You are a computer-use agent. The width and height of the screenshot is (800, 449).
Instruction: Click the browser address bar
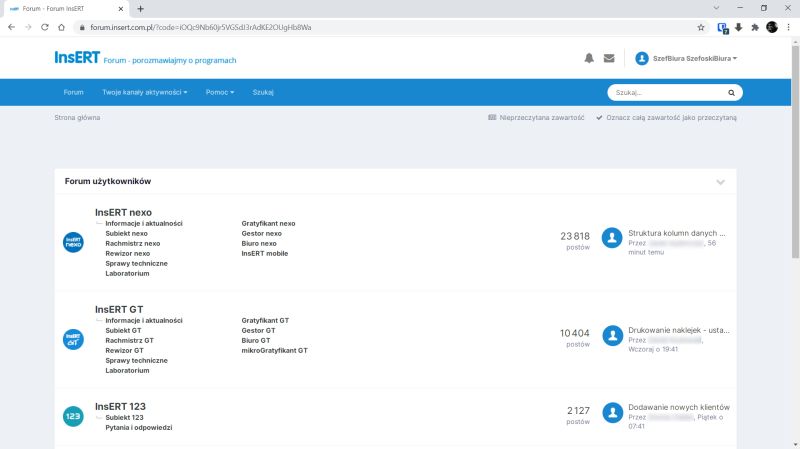pos(388,28)
